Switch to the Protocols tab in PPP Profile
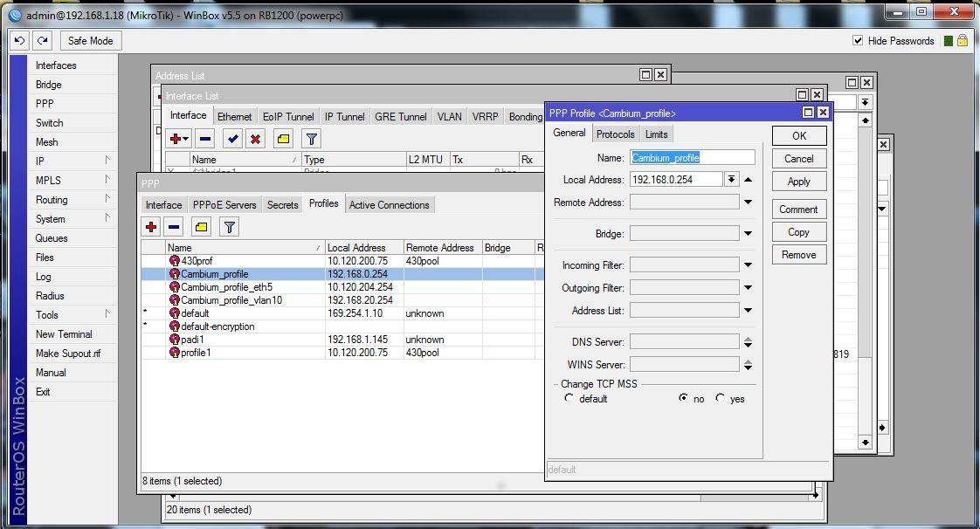 coord(615,134)
